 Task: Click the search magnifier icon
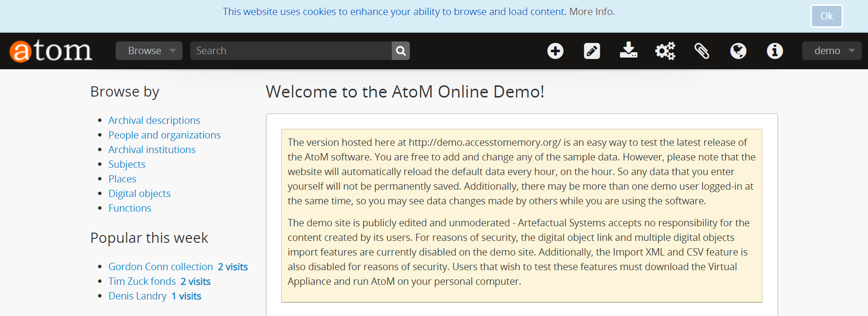click(x=401, y=51)
